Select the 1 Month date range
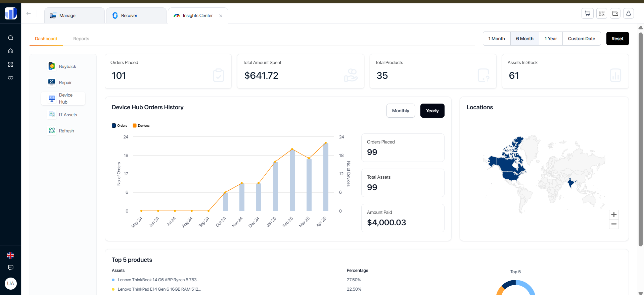This screenshot has height=295, width=644. click(496, 39)
